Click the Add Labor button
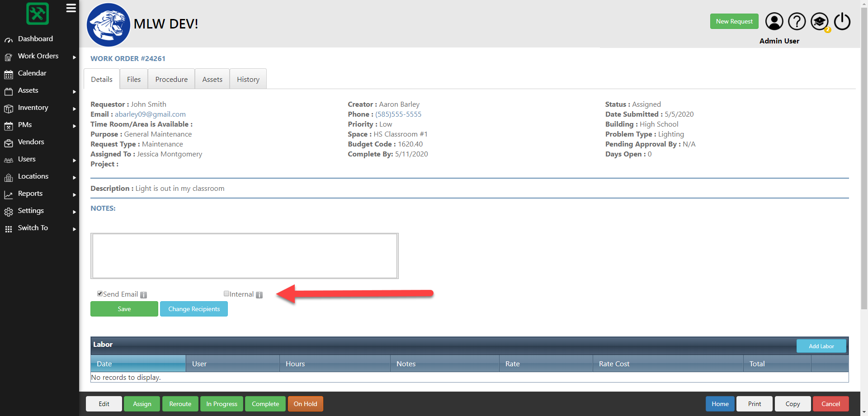This screenshot has width=868, height=416. click(821, 345)
